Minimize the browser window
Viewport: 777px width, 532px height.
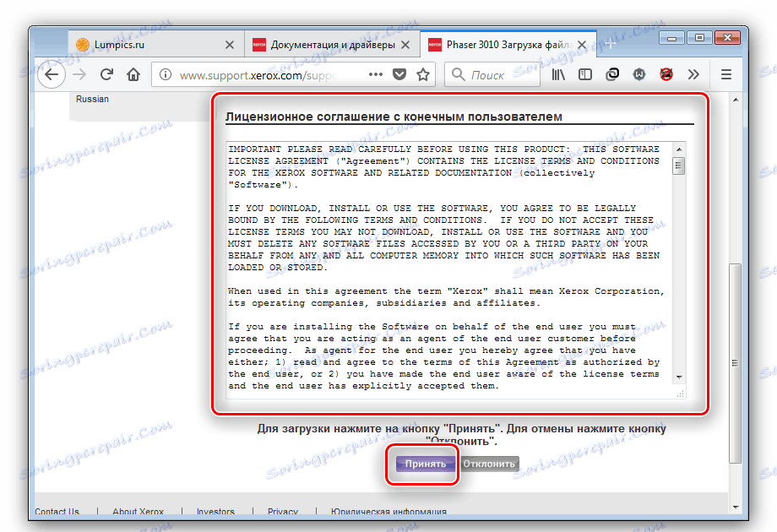pos(672,38)
